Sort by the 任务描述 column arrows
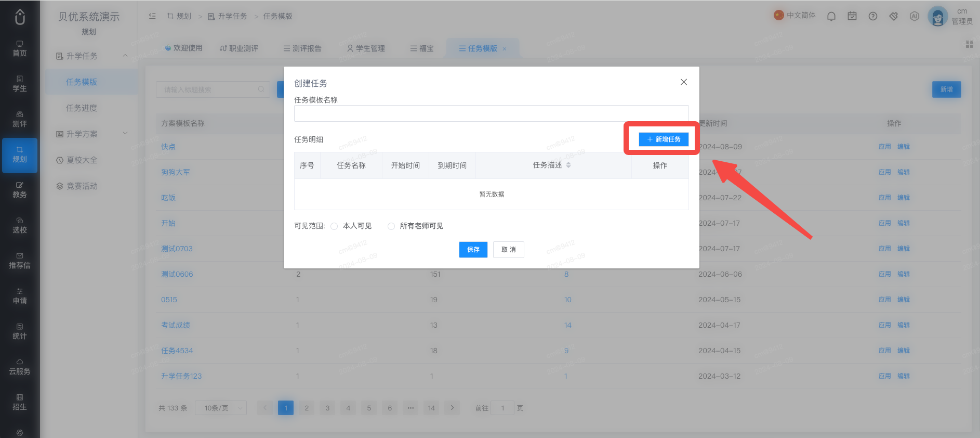This screenshot has height=438, width=980. tap(568, 165)
